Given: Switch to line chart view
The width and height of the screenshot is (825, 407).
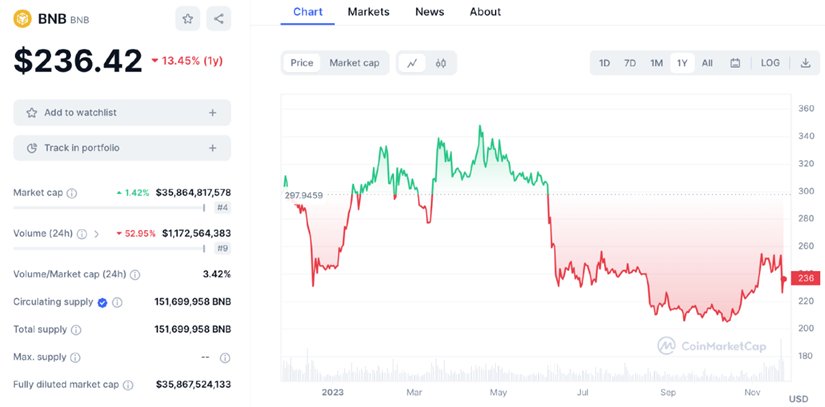Looking at the screenshot, I should pos(412,63).
